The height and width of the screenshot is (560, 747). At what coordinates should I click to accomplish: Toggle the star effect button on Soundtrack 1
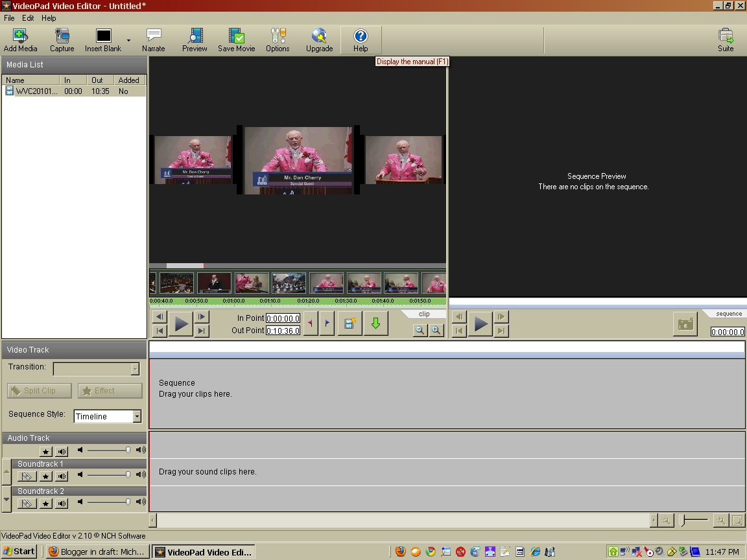(45, 476)
